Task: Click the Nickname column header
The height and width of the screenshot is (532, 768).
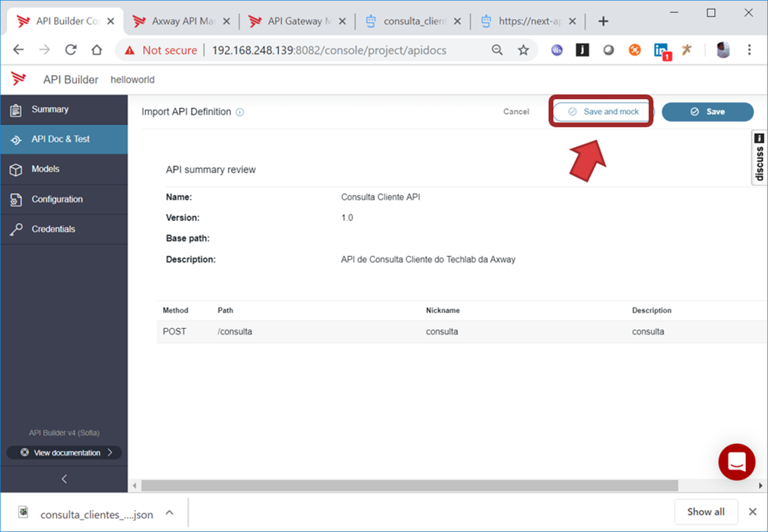Action: 443,310
